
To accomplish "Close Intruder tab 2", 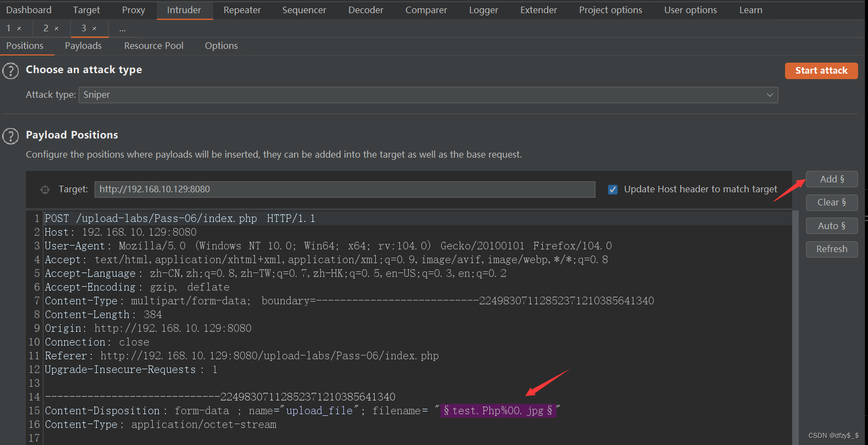I will tap(57, 29).
